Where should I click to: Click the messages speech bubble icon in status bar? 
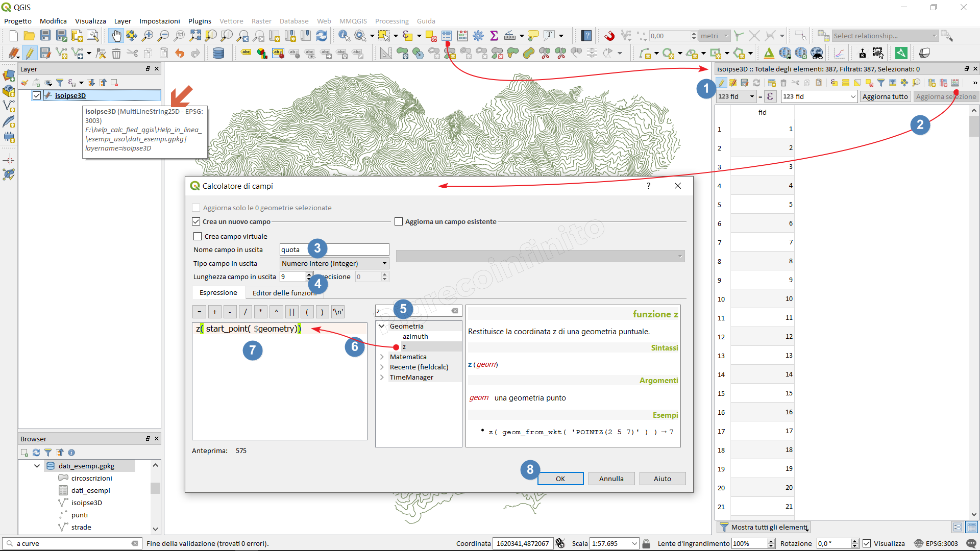point(971,543)
